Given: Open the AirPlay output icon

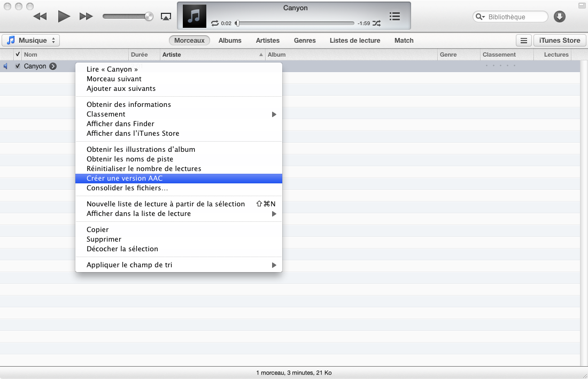Looking at the screenshot, I should click(166, 17).
